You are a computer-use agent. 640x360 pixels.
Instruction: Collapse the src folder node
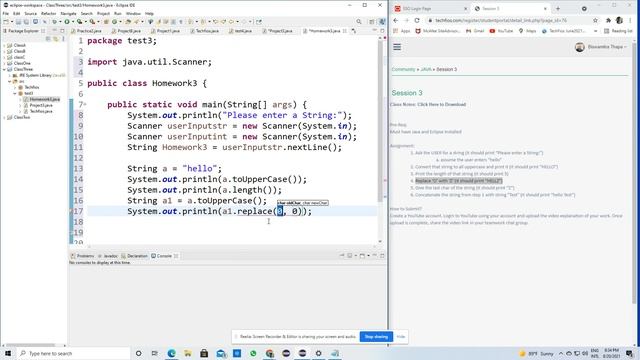(10, 81)
